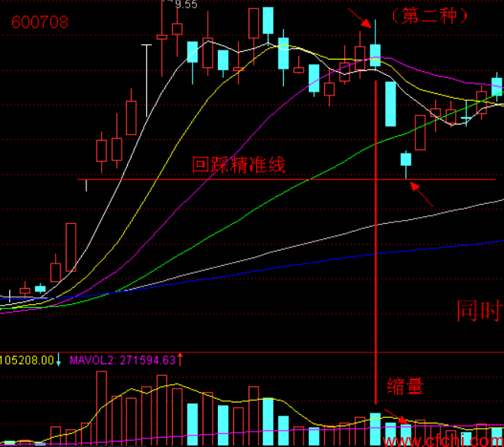Click the (第二种) label

[430, 16]
